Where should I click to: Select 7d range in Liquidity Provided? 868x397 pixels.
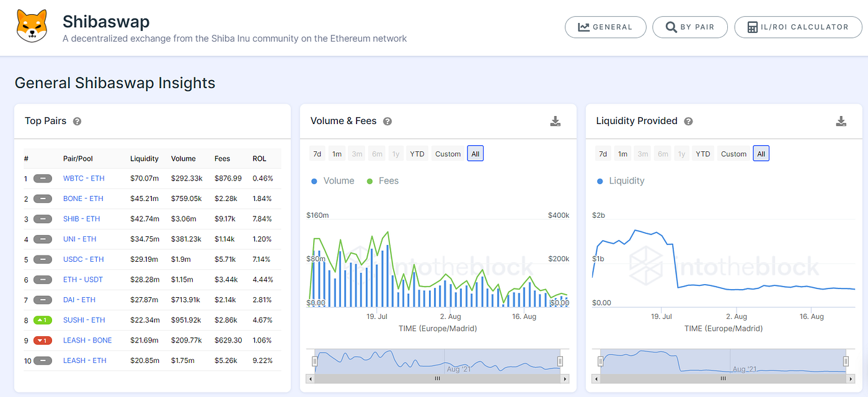coord(603,154)
